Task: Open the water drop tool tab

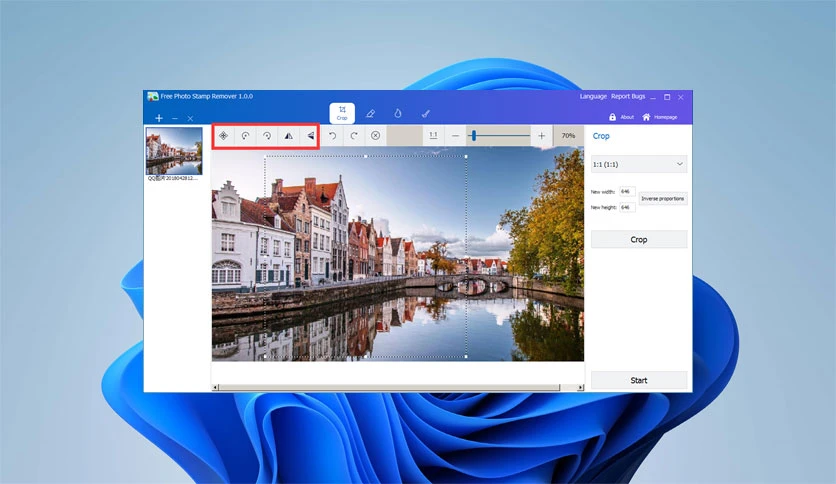Action: pos(398,114)
